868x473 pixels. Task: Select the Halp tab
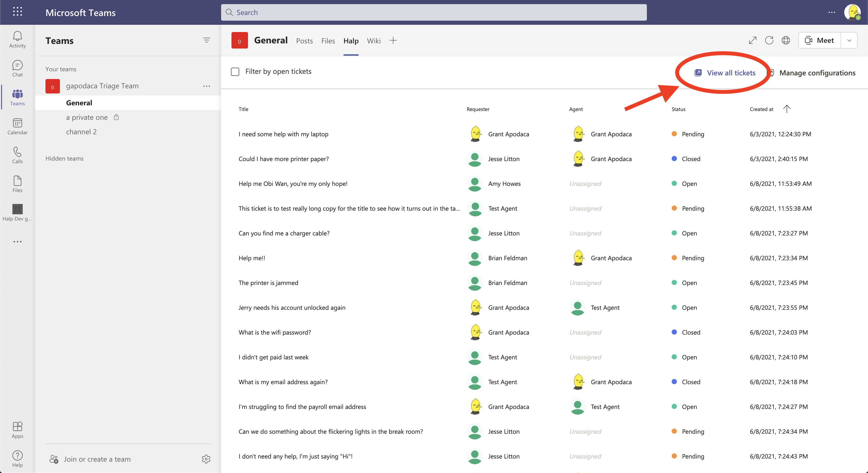tap(351, 41)
